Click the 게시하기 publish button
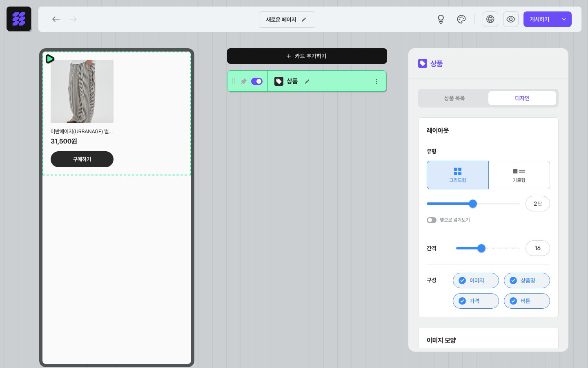The height and width of the screenshot is (368, 588). (539, 19)
